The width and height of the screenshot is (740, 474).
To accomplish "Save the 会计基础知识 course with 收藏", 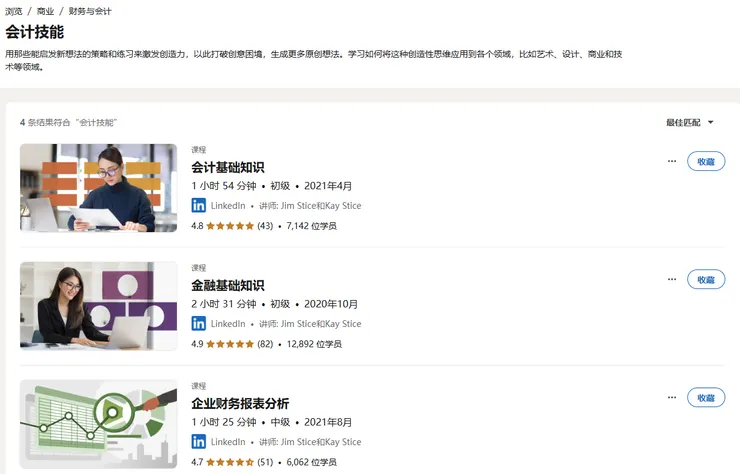I will [706, 161].
